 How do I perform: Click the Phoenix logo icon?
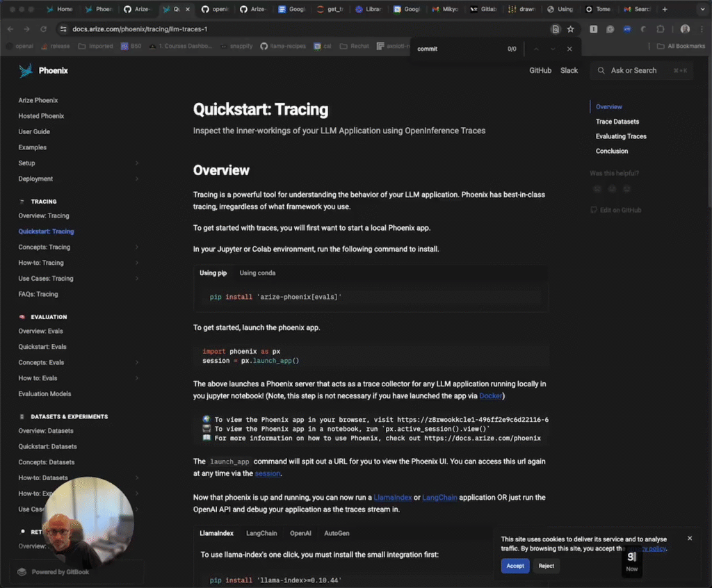[26, 70]
